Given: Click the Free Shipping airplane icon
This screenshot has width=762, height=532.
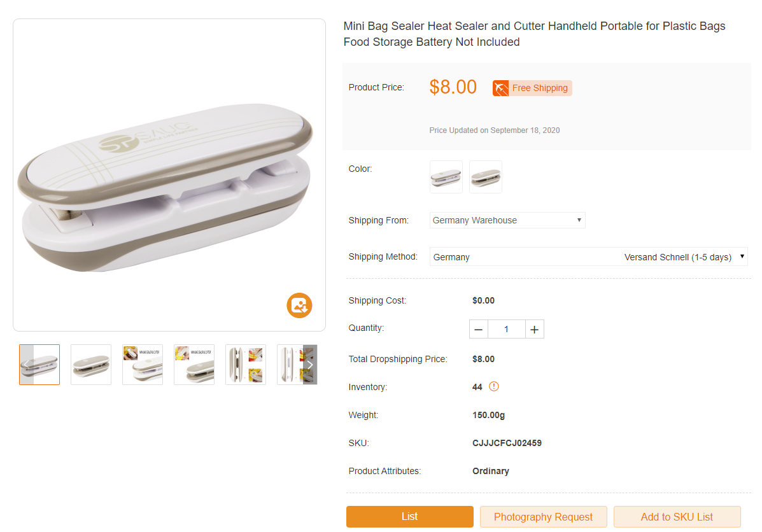Looking at the screenshot, I should click(x=500, y=88).
